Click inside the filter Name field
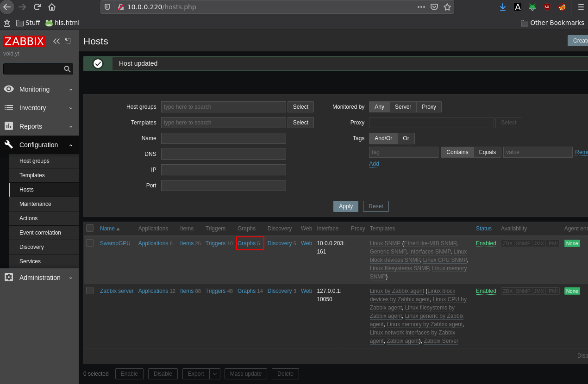Image resolution: width=588 pixels, height=384 pixels. (224, 138)
